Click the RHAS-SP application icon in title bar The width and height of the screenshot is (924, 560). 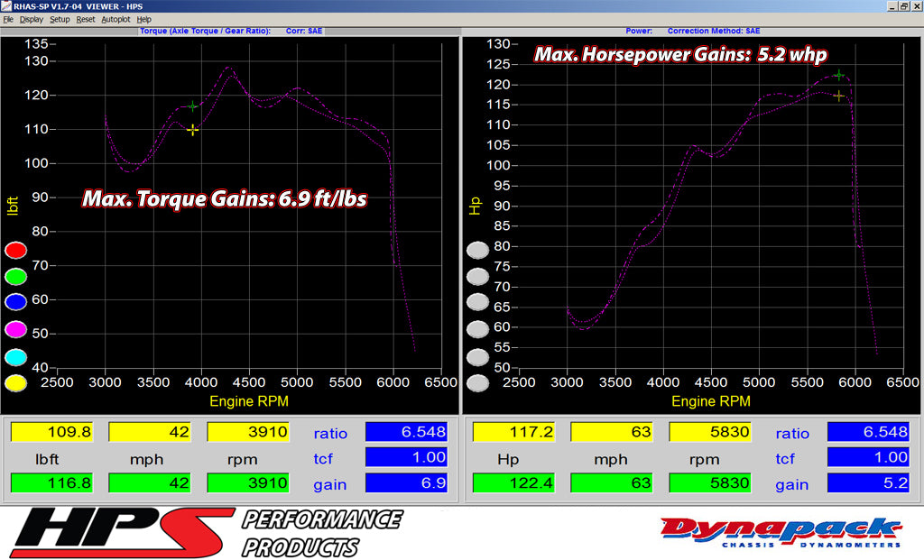[x=7, y=5]
